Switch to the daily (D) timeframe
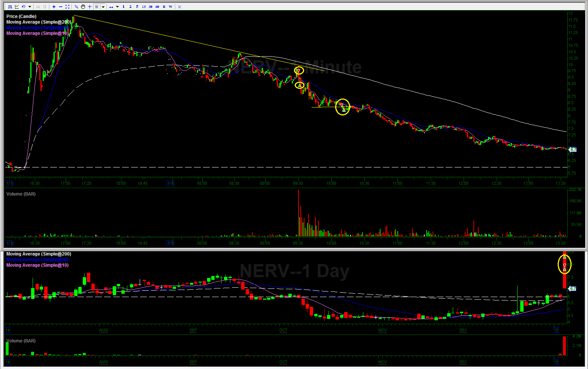The width and height of the screenshot is (588, 369). (164, 7)
